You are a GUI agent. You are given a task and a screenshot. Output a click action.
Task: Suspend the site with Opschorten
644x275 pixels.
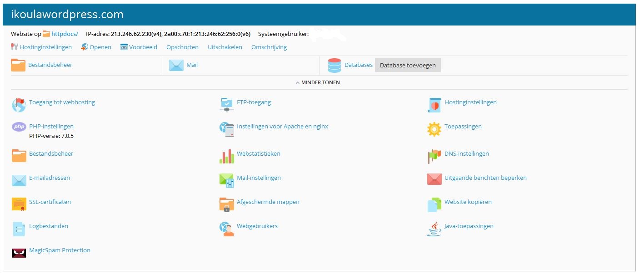coord(182,47)
